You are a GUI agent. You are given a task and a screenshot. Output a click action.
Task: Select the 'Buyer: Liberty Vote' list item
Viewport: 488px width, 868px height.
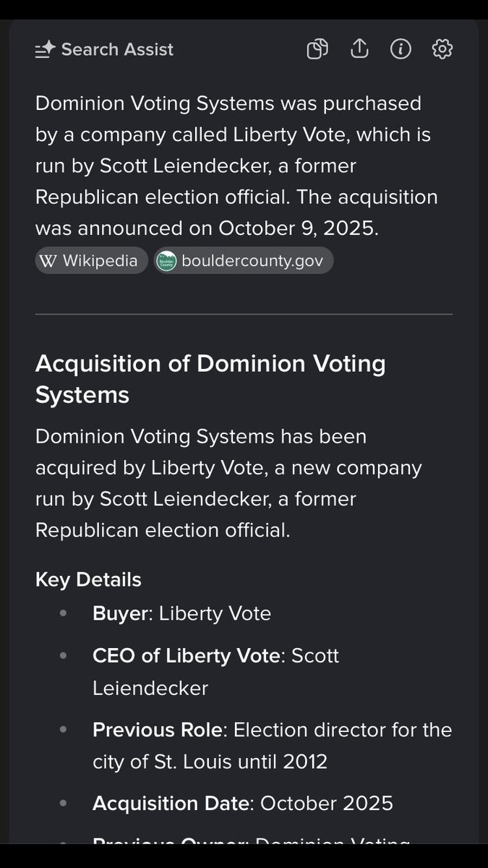pos(181,614)
